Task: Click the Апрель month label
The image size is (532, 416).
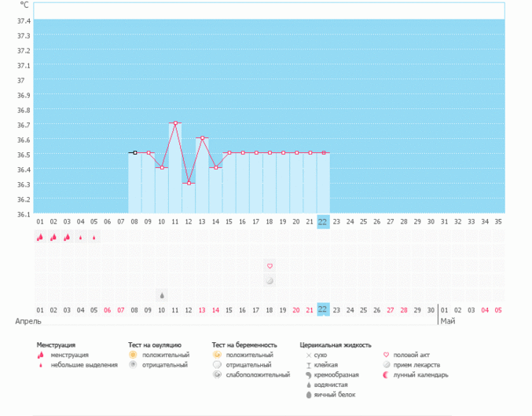Action: (28, 322)
